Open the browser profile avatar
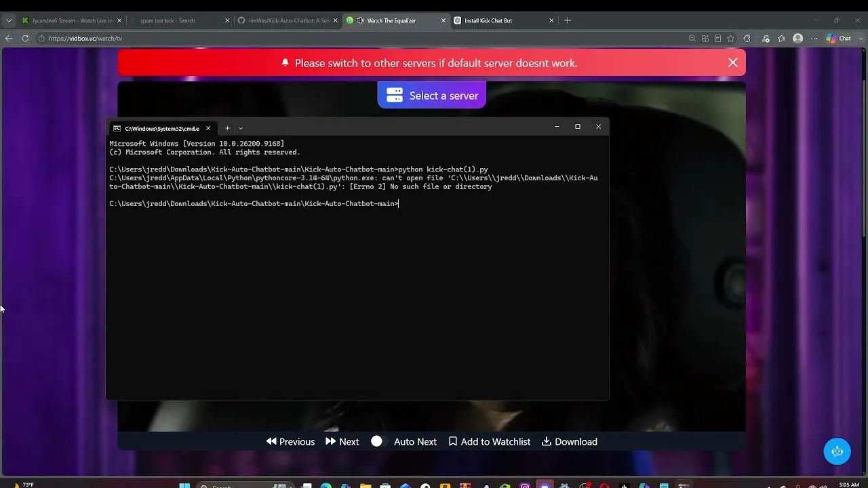 798,39
